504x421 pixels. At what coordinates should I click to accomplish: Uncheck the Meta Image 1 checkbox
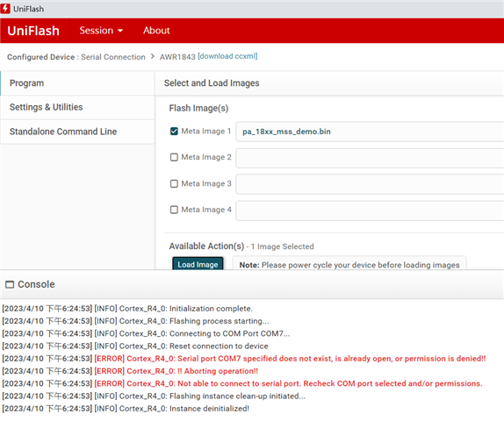174,132
